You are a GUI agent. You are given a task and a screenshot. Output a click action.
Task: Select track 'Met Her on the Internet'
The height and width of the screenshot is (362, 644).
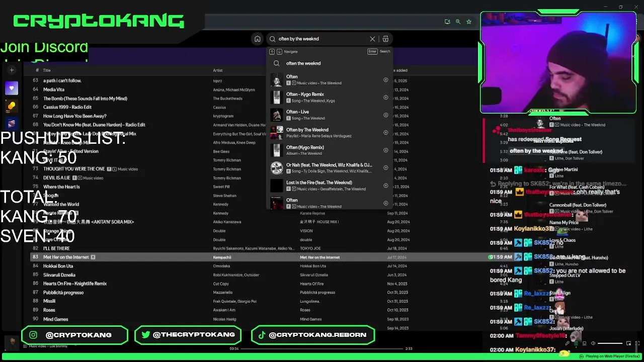pos(66,257)
